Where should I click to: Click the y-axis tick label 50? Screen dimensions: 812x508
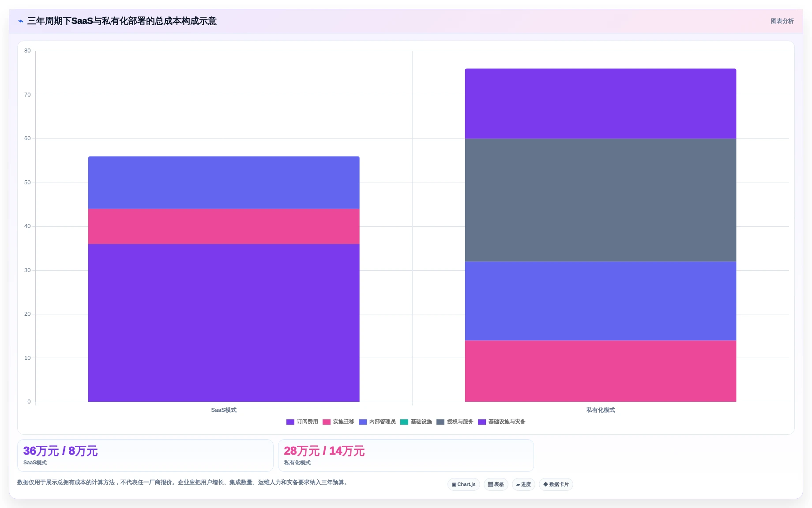(27, 183)
